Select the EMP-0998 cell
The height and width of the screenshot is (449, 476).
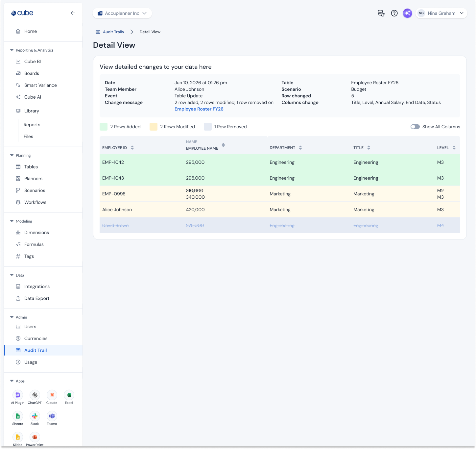[141, 194]
